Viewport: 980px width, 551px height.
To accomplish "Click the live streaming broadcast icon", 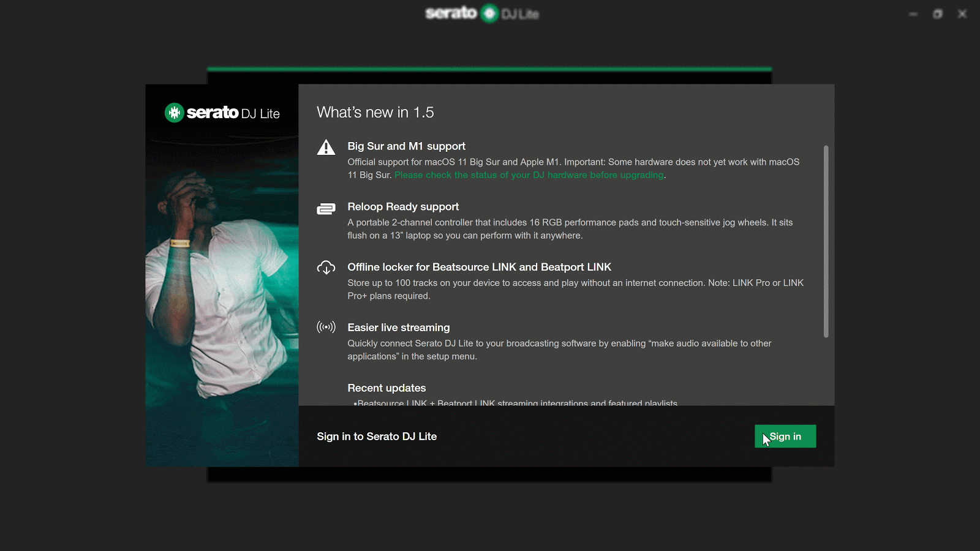I will [x=326, y=327].
